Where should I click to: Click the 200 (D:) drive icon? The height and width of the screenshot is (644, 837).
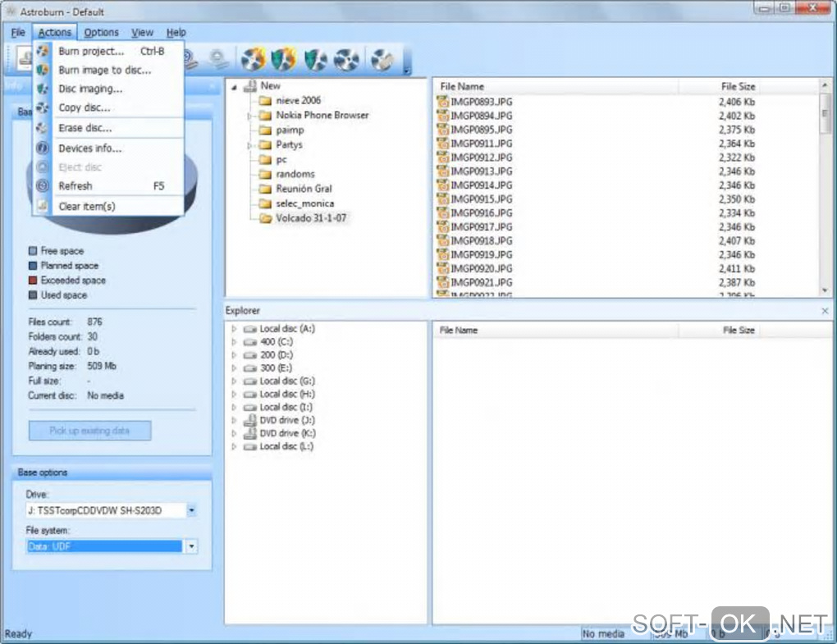[x=249, y=354]
